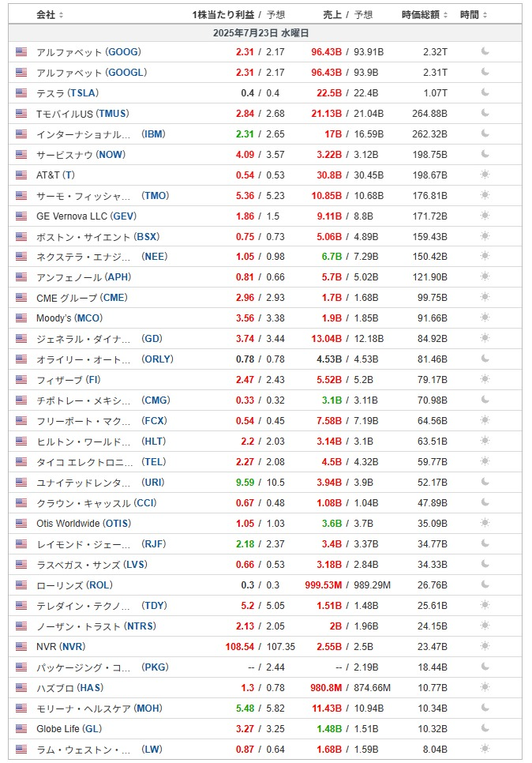This screenshot has height=763, width=532.
Task: Sort by the 会社 column arrows
Action: click(x=62, y=15)
